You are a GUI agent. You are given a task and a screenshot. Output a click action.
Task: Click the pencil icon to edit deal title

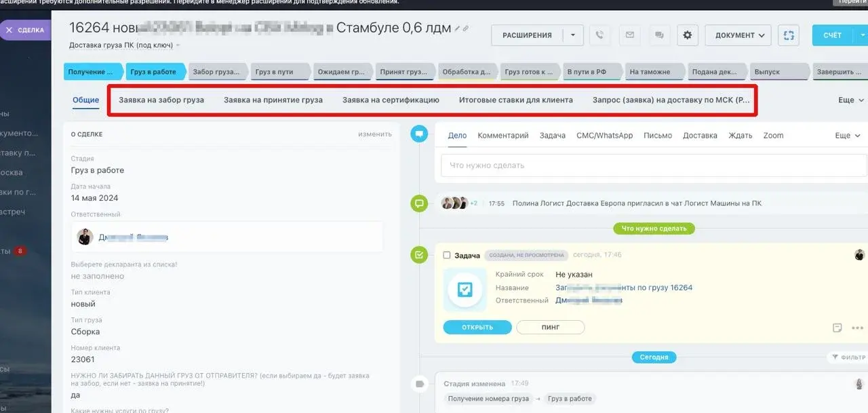click(458, 28)
